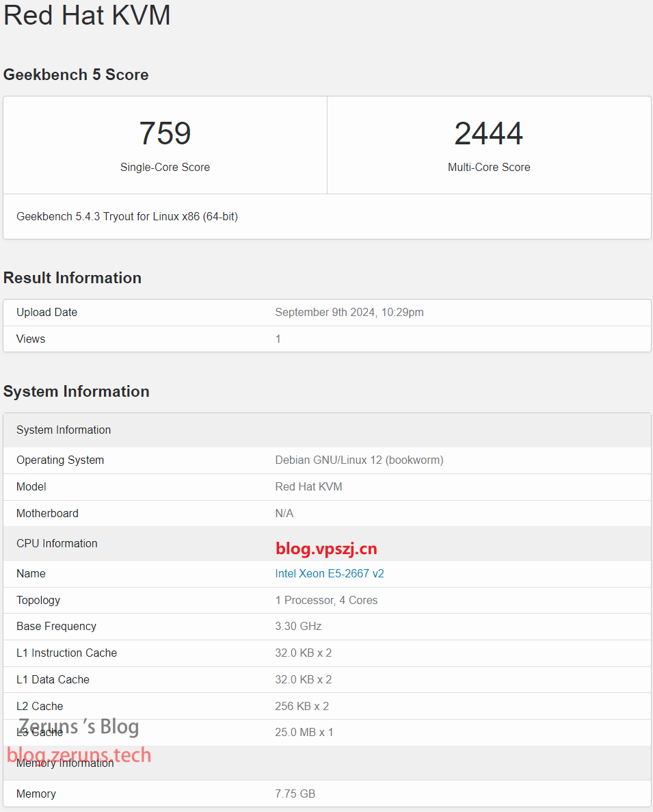Click the L1 Instruction Cache row label
653x812 pixels.
point(66,653)
